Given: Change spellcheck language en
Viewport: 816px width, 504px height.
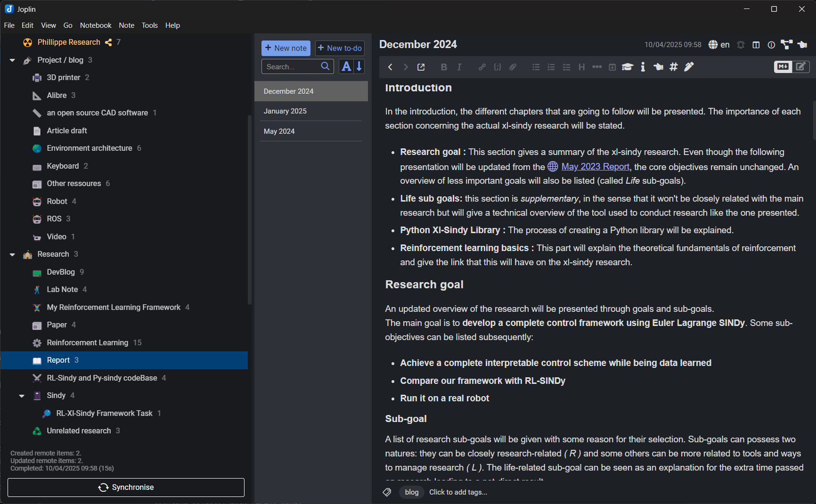Looking at the screenshot, I should [719, 45].
